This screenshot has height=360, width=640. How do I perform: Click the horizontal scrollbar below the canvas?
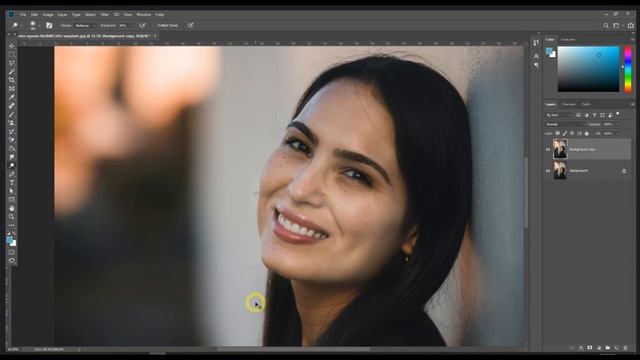293,349
